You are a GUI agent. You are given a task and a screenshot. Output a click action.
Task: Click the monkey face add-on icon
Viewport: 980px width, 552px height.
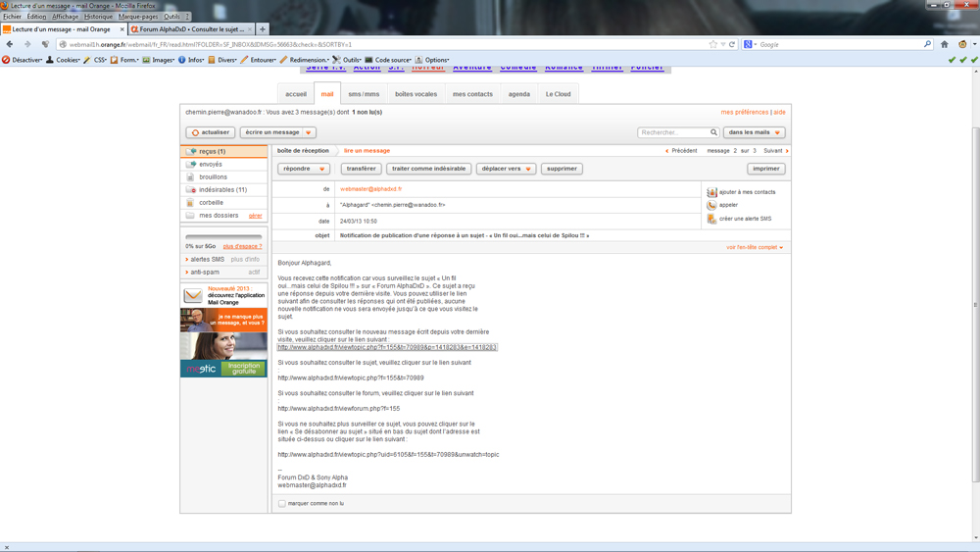[962, 44]
